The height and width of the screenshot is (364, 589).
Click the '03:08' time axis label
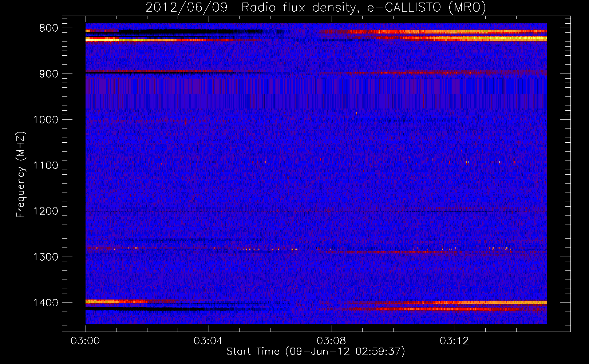click(331, 341)
